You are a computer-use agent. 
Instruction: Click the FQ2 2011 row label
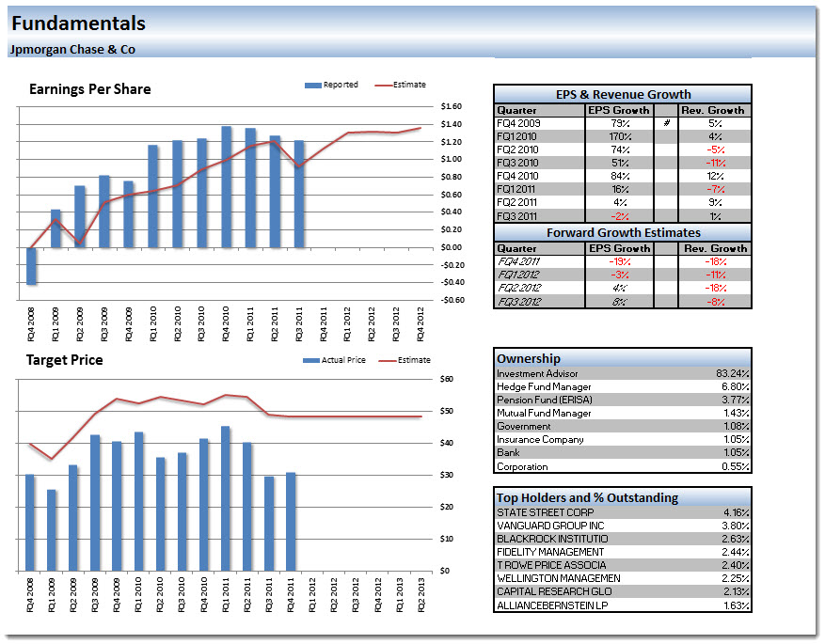click(x=517, y=202)
